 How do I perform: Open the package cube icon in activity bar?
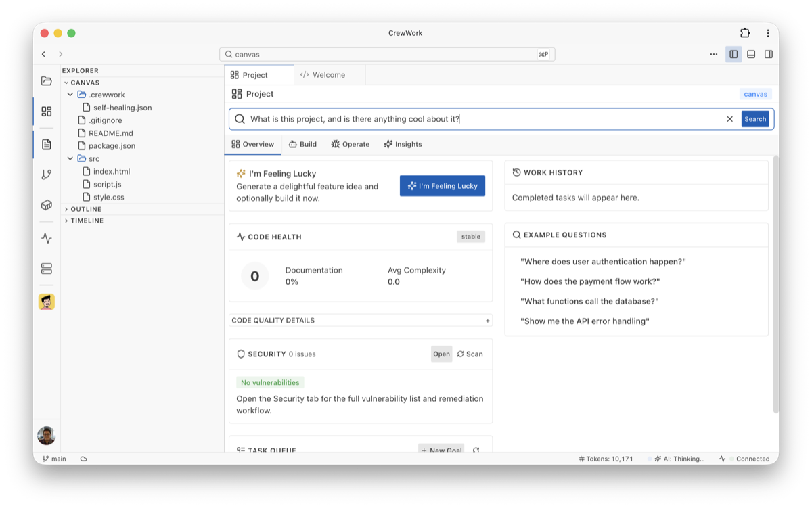tap(46, 205)
